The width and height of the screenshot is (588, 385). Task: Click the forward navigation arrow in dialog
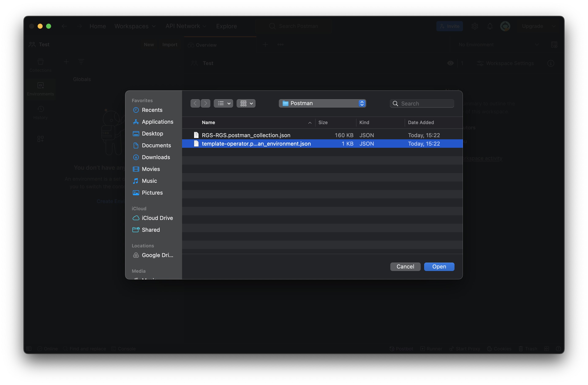point(205,103)
